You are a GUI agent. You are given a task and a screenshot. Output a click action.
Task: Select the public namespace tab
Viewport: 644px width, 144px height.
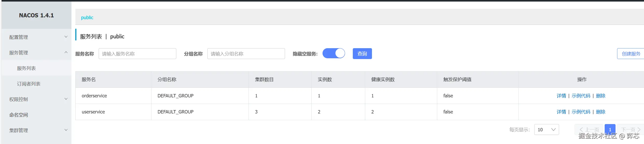click(x=87, y=17)
